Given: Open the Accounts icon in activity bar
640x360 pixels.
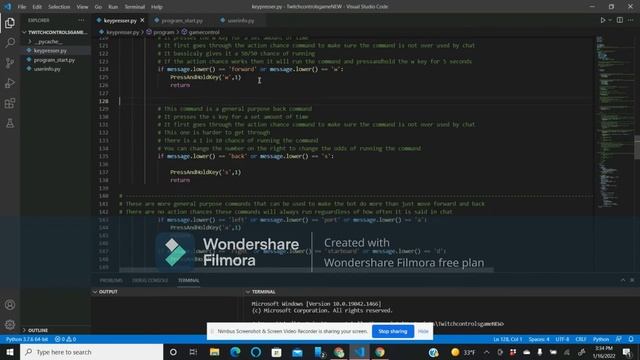Looking at the screenshot, I should [10, 304].
